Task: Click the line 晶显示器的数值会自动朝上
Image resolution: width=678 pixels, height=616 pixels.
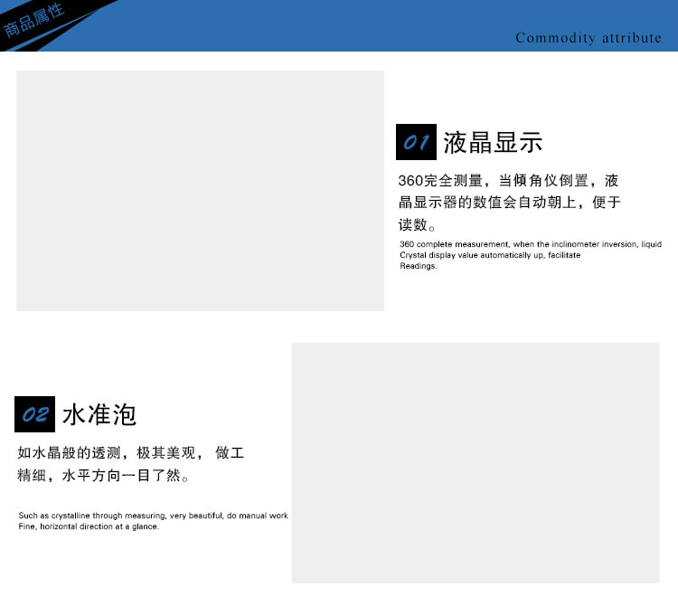Action: (509, 202)
